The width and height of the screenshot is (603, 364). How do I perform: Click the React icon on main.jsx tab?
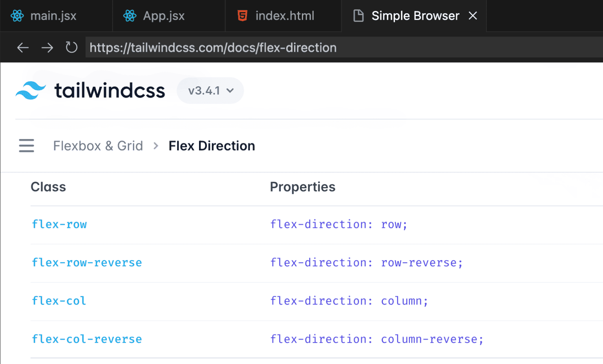17,16
